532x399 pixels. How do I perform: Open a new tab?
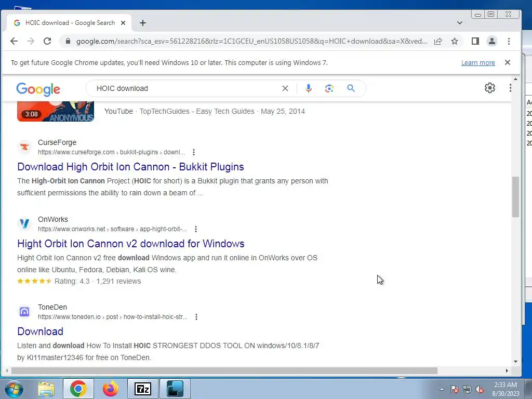pos(143,23)
